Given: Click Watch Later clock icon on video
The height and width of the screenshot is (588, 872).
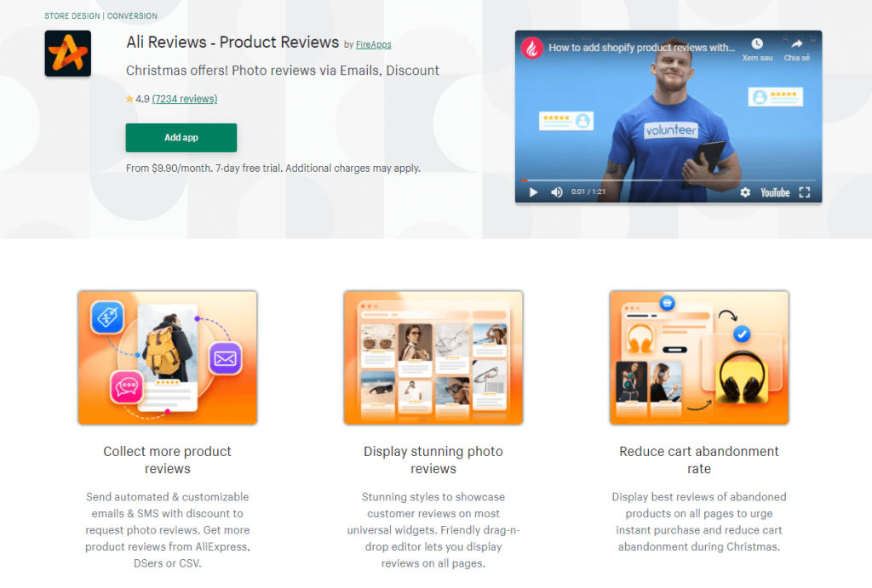Looking at the screenshot, I should (757, 44).
